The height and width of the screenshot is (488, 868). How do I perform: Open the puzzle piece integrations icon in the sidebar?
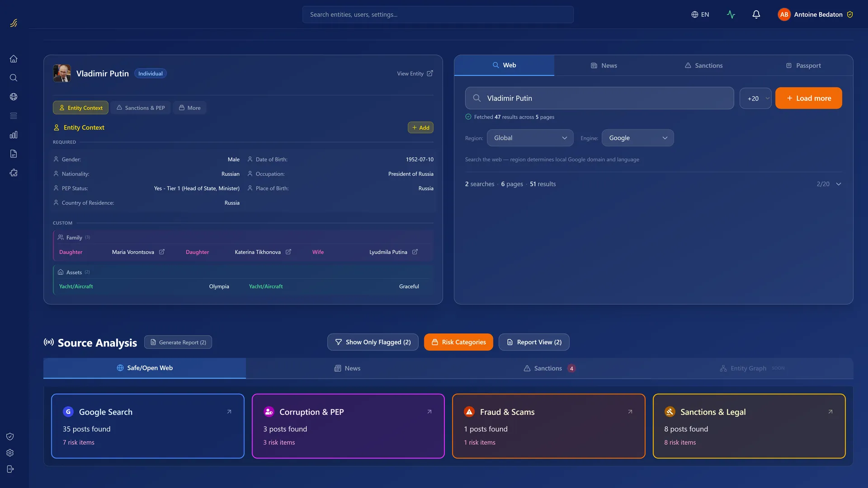pos(14,173)
